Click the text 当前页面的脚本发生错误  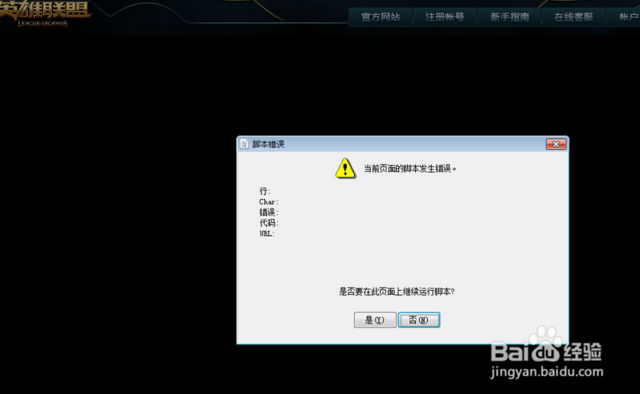pos(409,169)
